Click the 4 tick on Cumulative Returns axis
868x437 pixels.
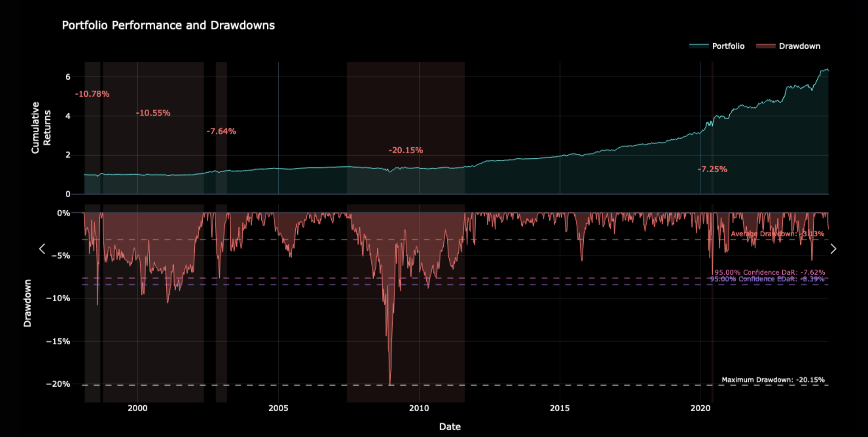coord(68,116)
